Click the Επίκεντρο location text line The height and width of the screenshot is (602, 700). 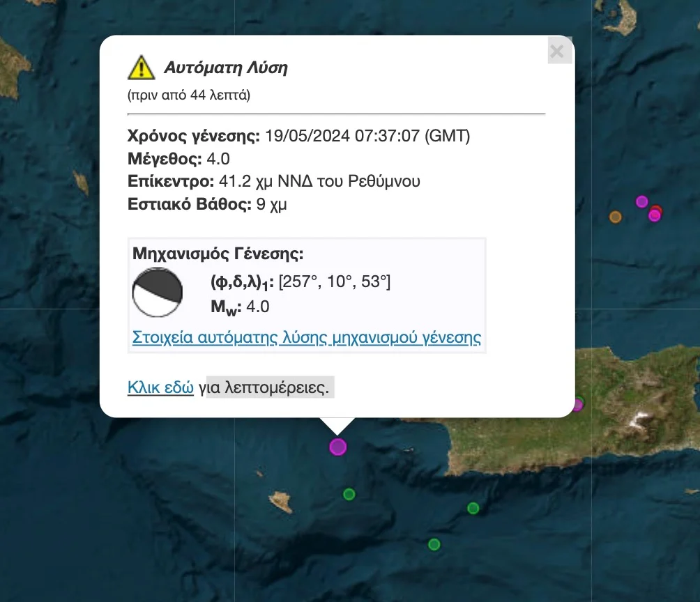pos(274,182)
